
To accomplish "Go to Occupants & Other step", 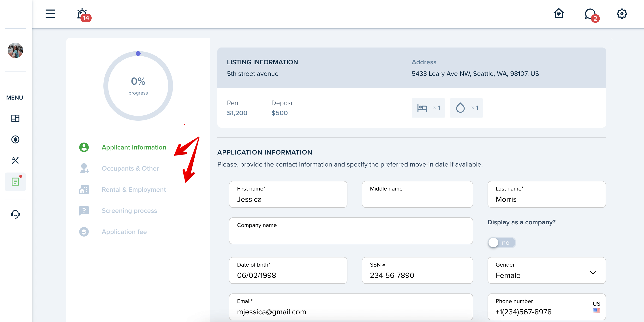I will point(130,168).
